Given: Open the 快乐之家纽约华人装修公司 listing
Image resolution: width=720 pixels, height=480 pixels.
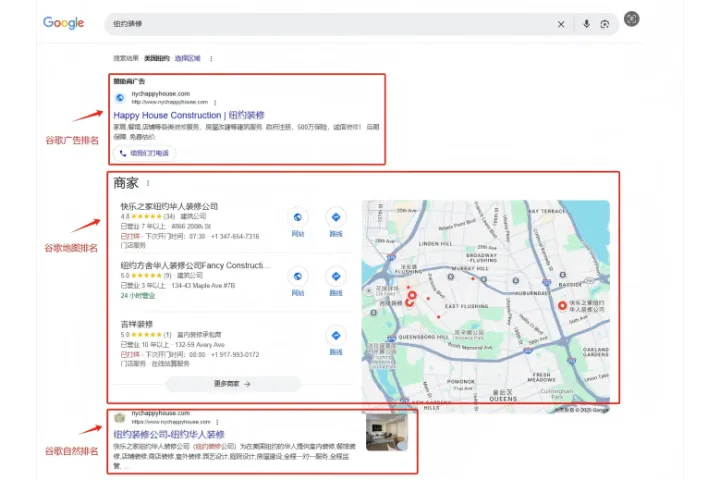Looking at the screenshot, I should point(169,206).
